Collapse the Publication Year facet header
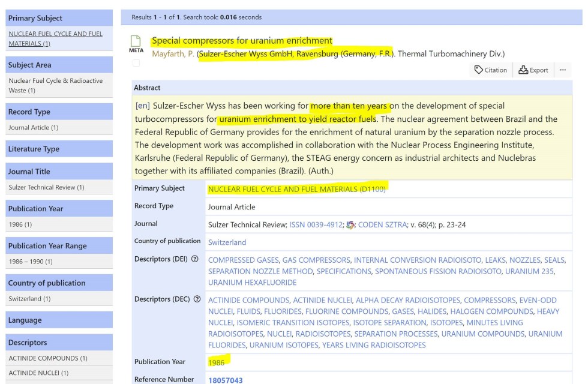Viewport: 588px width, 384px height. [x=59, y=209]
